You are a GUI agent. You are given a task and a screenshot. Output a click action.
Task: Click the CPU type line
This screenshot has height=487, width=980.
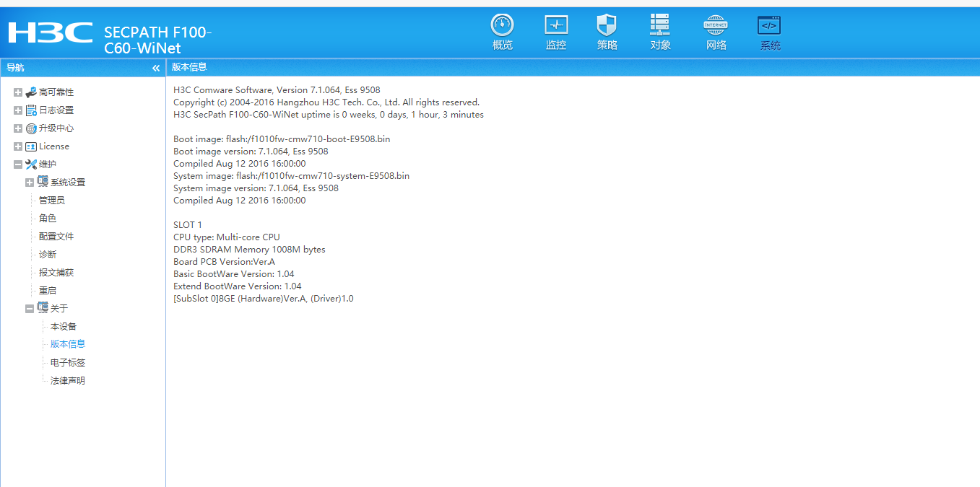(x=227, y=237)
